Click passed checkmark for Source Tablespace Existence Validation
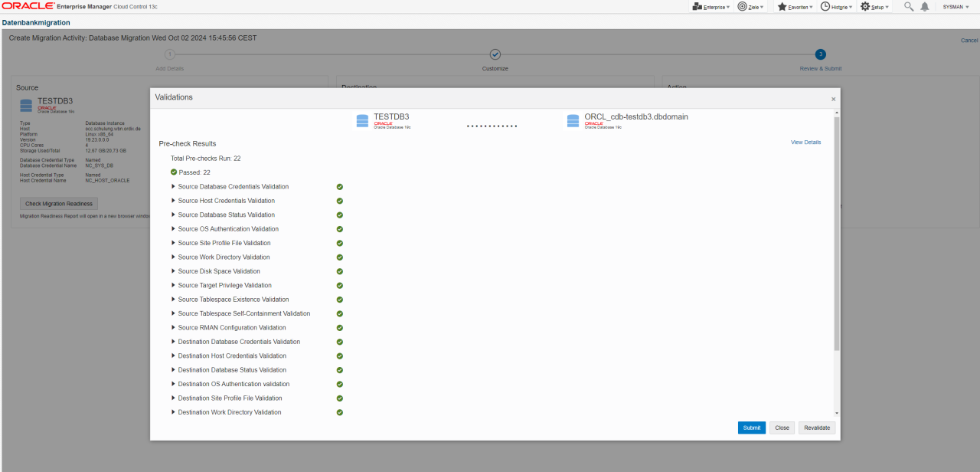The width and height of the screenshot is (980, 472). pos(340,300)
